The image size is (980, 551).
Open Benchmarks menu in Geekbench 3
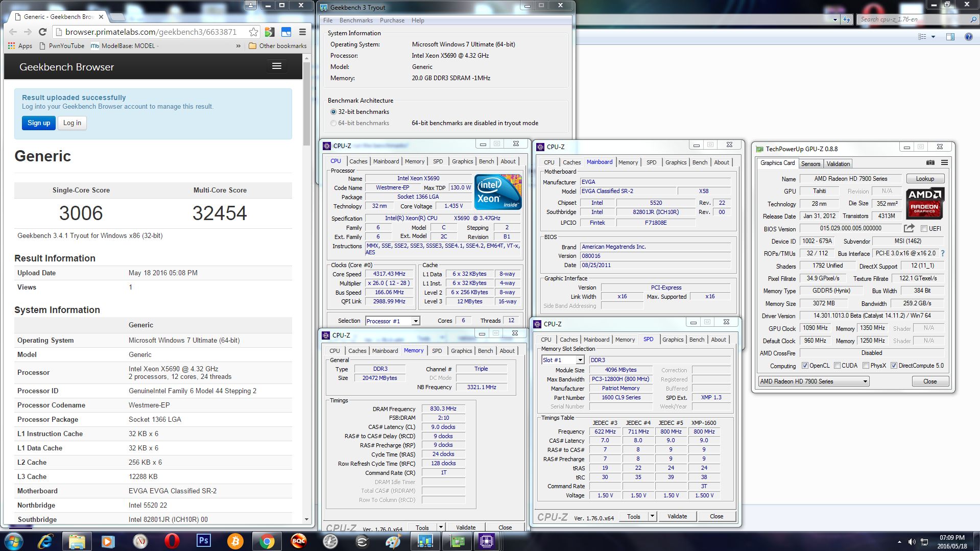coord(356,20)
